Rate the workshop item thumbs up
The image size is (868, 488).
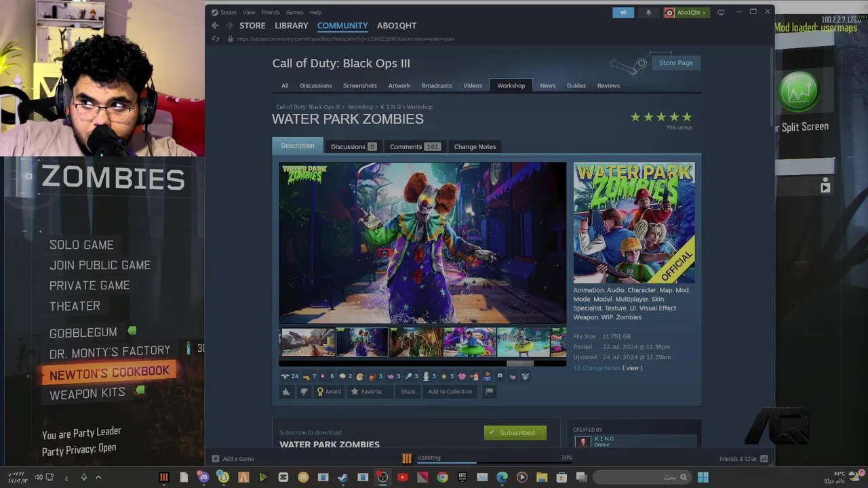tap(286, 391)
